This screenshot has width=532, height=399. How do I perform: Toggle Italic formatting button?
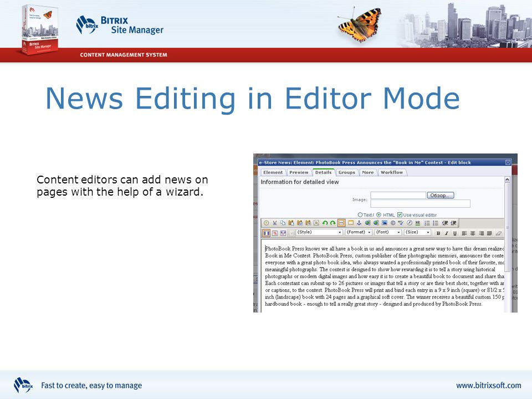(x=447, y=233)
